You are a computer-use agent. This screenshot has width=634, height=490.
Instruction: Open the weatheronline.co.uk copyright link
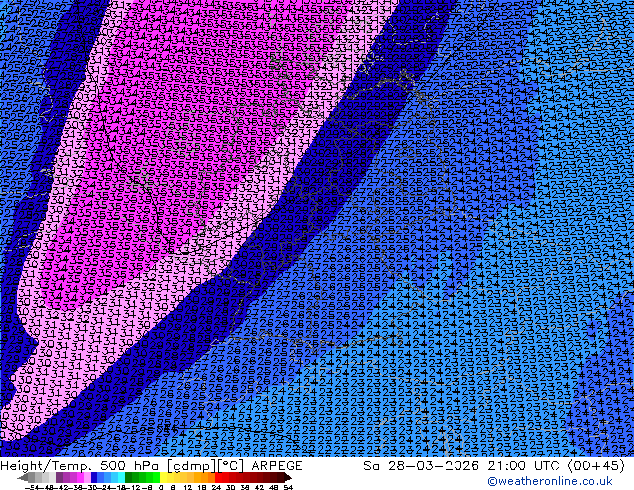550,481
